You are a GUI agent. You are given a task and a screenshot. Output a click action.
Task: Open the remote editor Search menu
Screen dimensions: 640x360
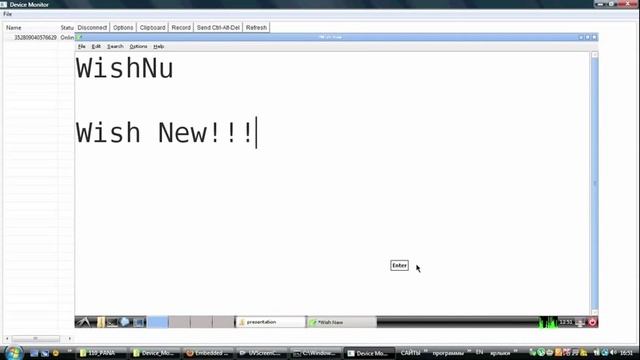(115, 47)
